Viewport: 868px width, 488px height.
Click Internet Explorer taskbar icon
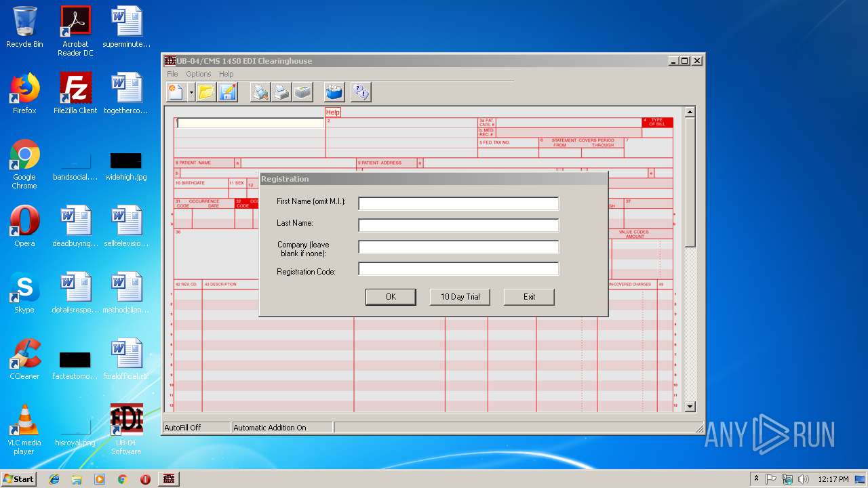click(x=54, y=479)
